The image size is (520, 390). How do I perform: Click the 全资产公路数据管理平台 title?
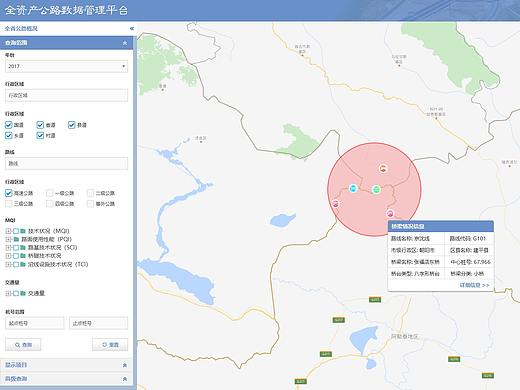(66, 10)
